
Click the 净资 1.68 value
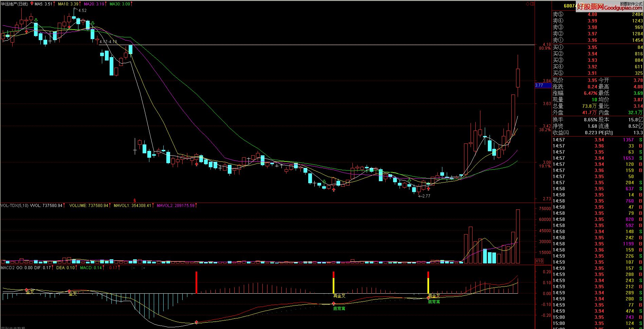(x=592, y=126)
